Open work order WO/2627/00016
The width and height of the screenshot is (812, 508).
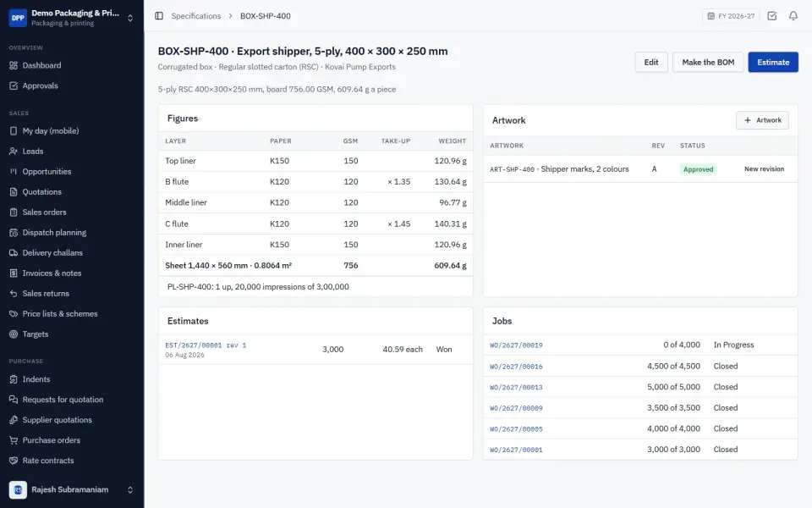pos(516,367)
